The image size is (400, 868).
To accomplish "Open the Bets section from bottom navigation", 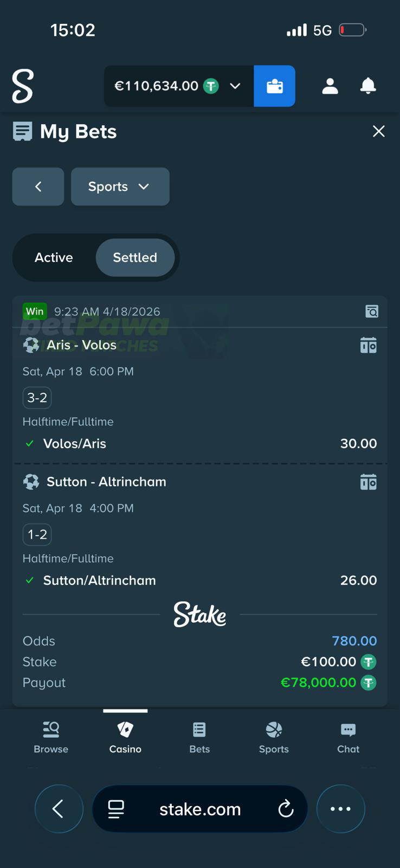I will click(199, 737).
